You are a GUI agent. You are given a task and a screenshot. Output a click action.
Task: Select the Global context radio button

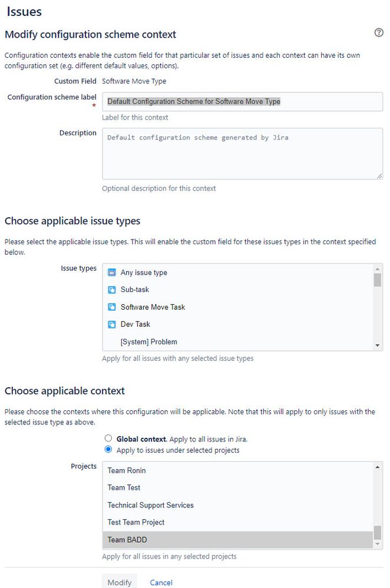[x=108, y=438]
